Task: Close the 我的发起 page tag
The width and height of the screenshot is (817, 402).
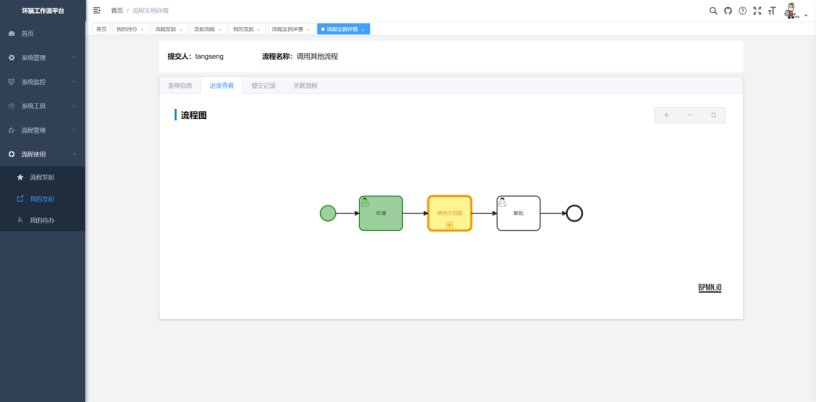Action: click(259, 30)
